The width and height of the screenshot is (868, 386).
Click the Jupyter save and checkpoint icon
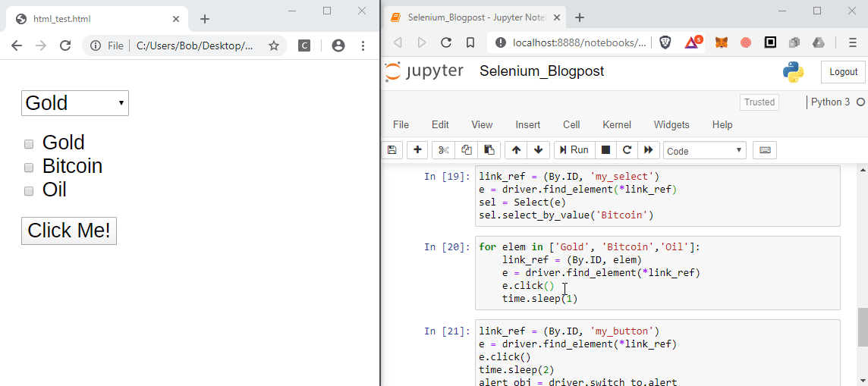coord(392,150)
